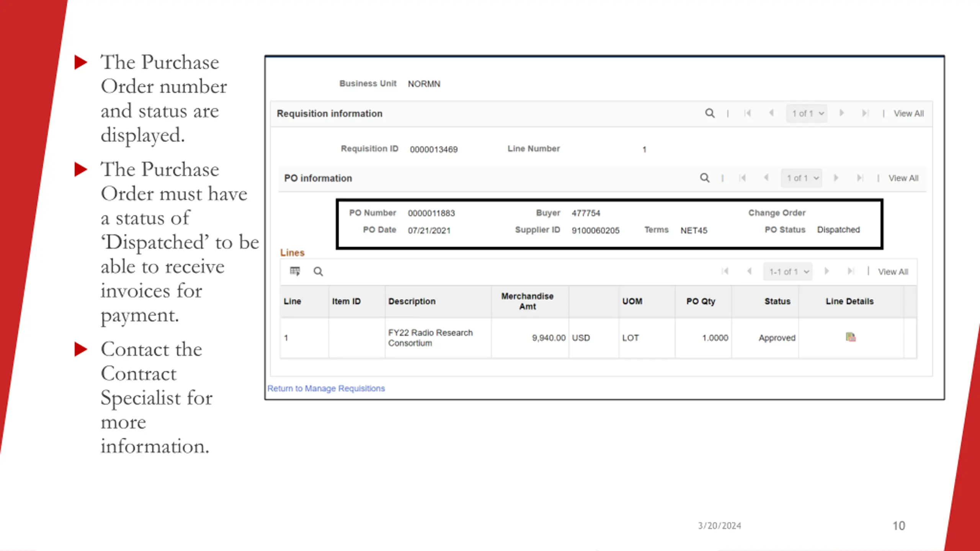Go to last row in Lines grid

tap(851, 271)
